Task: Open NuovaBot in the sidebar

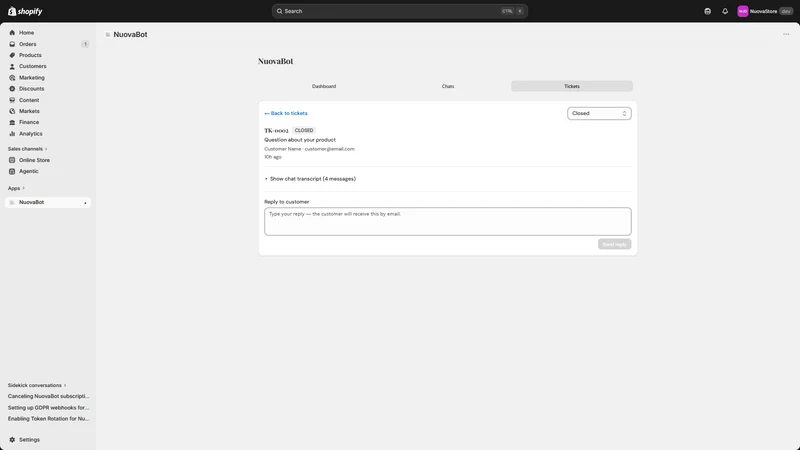Action: (x=48, y=203)
